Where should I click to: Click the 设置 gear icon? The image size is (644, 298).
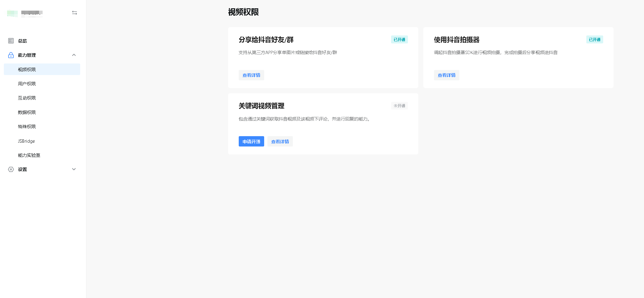pos(11,169)
